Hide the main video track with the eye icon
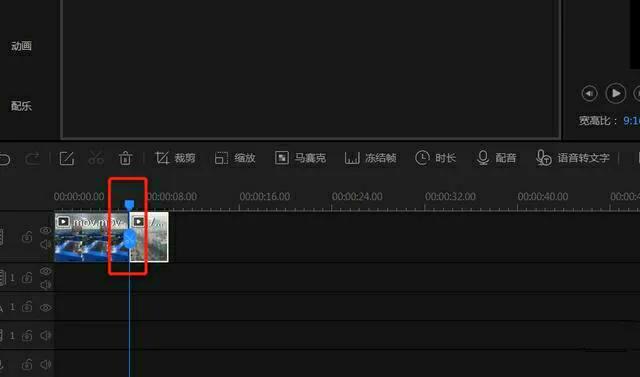This screenshot has height=377, width=640. point(45,231)
